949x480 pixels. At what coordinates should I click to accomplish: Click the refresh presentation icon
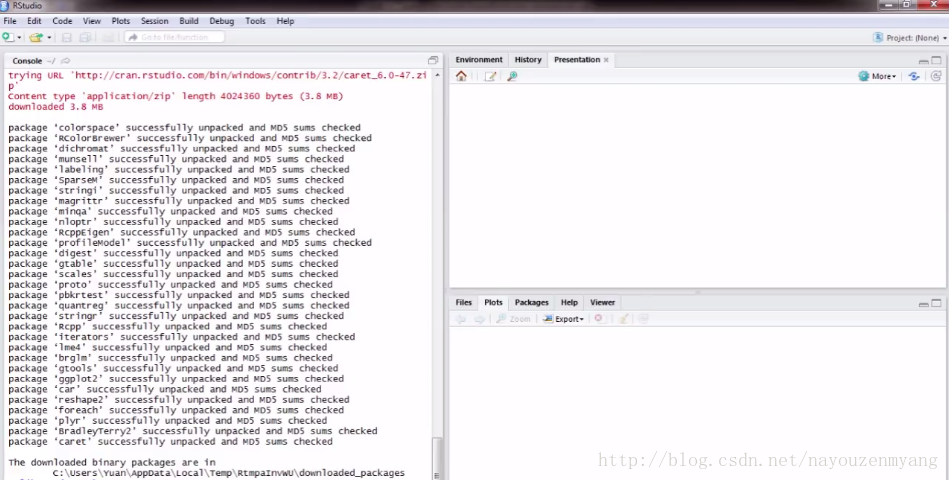936,76
